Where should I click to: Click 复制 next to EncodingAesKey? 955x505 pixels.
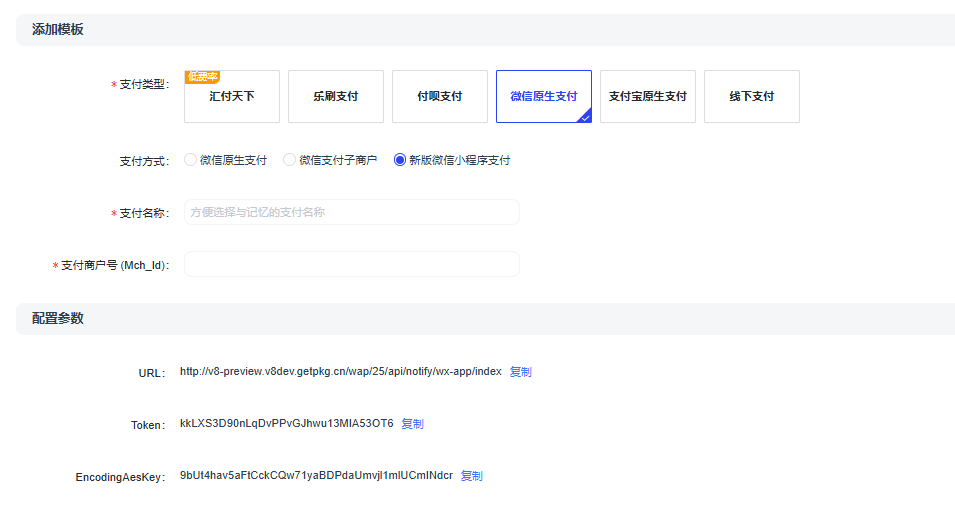pos(472,476)
